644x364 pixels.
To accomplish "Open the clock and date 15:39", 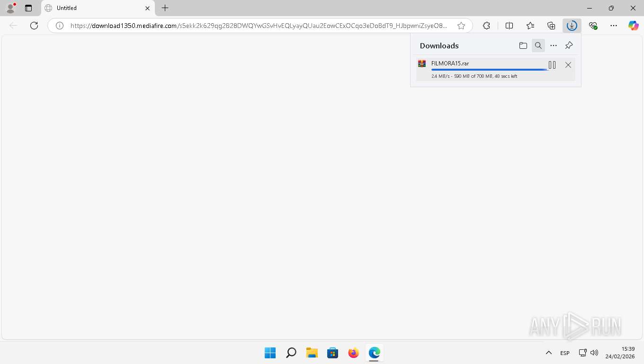I will [620, 353].
